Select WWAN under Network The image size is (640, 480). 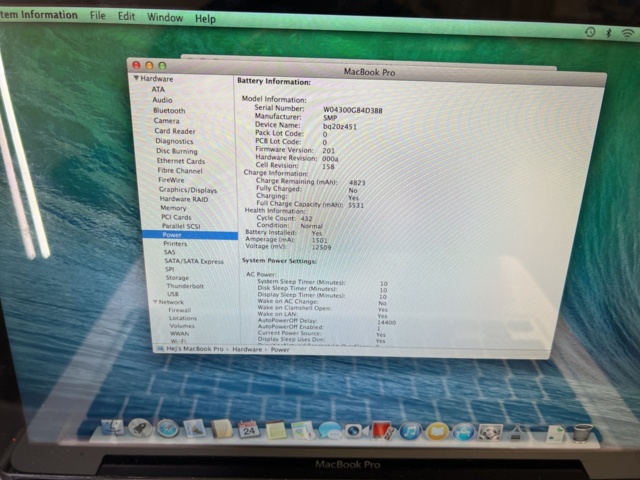pos(180,333)
